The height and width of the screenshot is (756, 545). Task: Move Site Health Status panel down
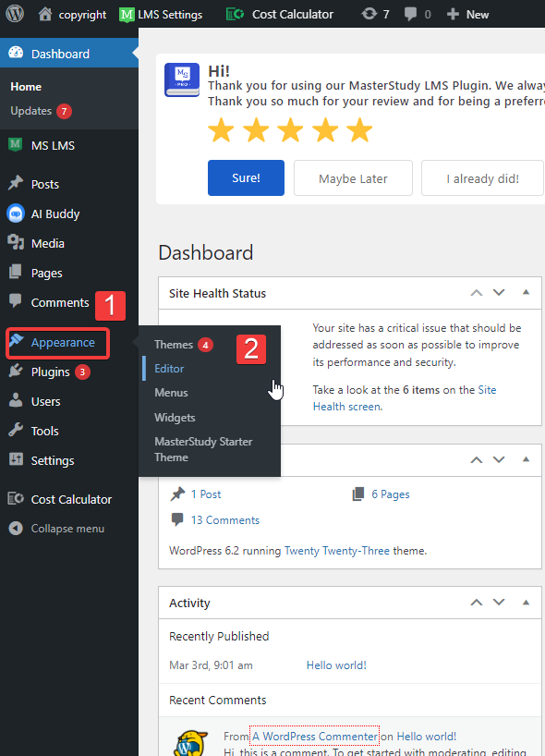point(499,293)
